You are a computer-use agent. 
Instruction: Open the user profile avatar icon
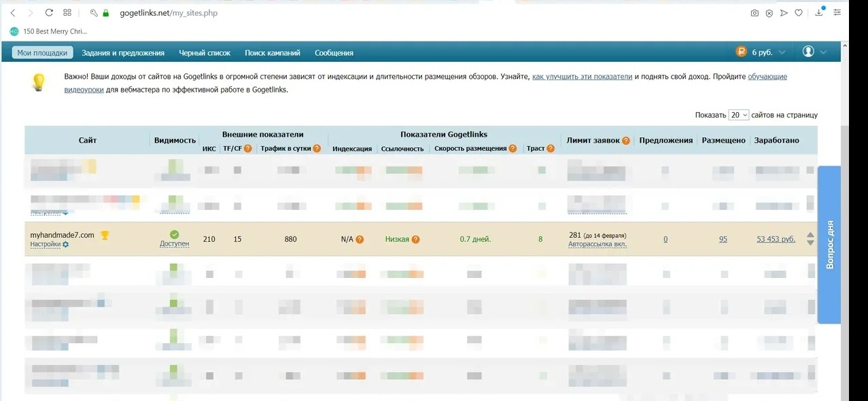coord(808,52)
